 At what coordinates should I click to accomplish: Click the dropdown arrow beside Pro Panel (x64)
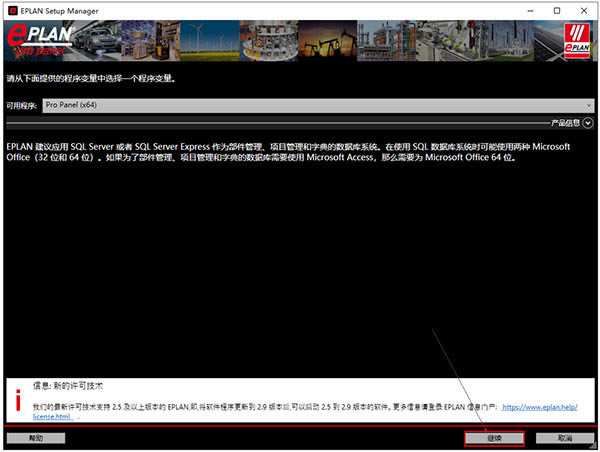(x=588, y=105)
